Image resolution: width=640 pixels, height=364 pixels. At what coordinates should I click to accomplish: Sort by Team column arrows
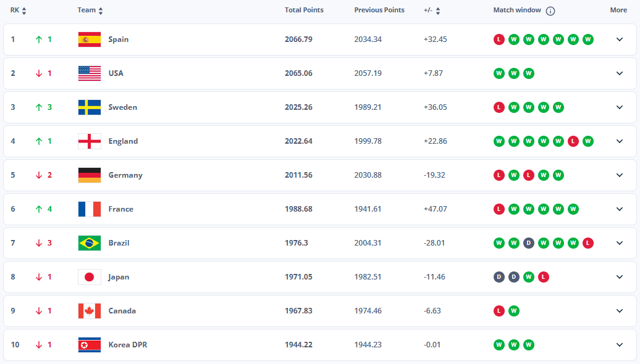coord(101,11)
